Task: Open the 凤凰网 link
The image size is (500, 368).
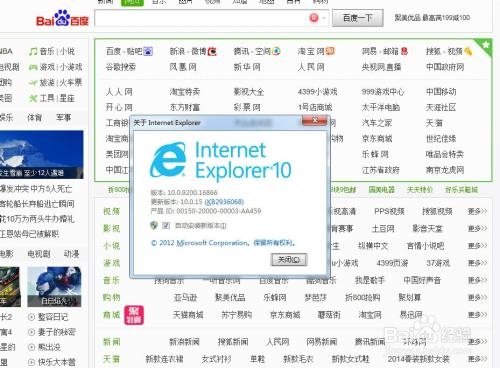Action: click(x=183, y=67)
